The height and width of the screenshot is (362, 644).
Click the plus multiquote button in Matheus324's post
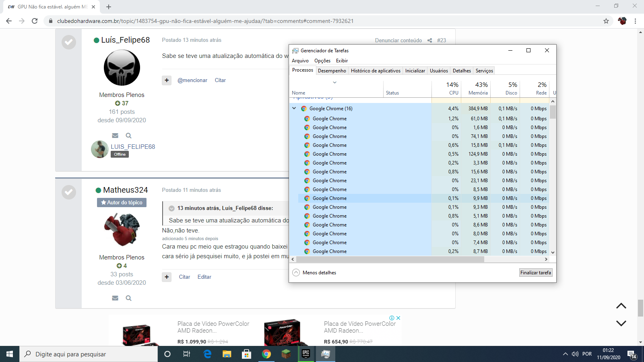[x=167, y=277]
